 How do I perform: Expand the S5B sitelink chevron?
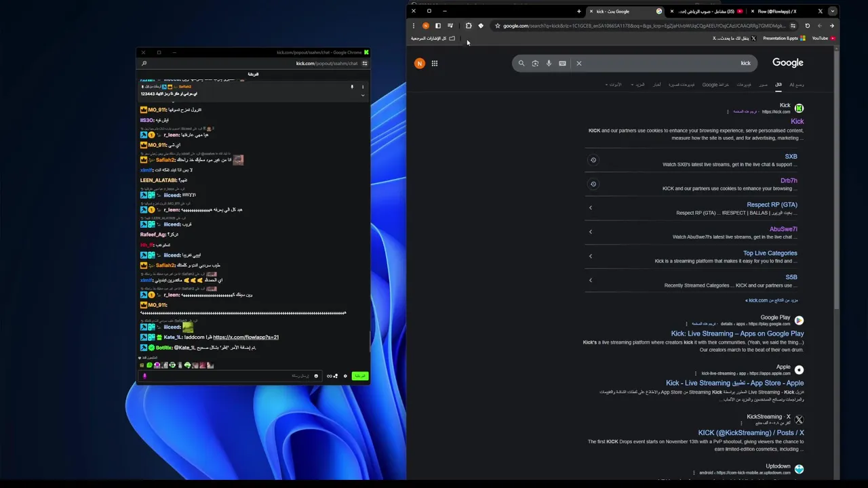click(591, 280)
